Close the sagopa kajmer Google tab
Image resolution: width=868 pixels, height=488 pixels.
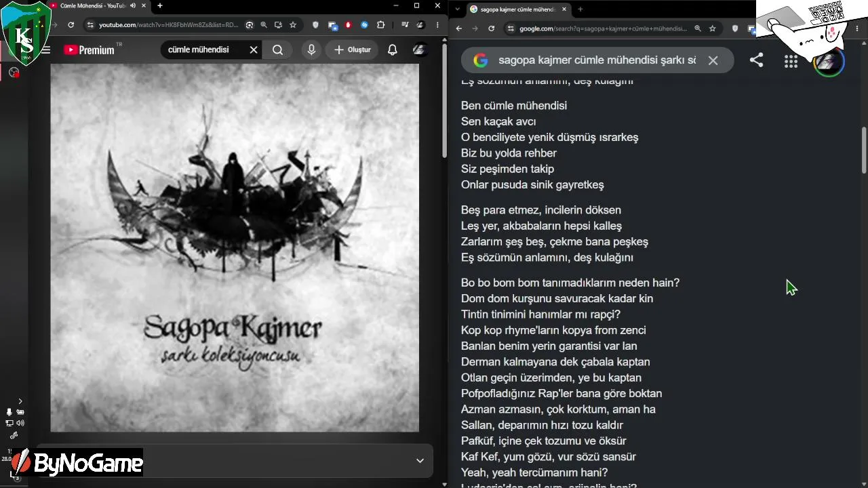(x=564, y=9)
